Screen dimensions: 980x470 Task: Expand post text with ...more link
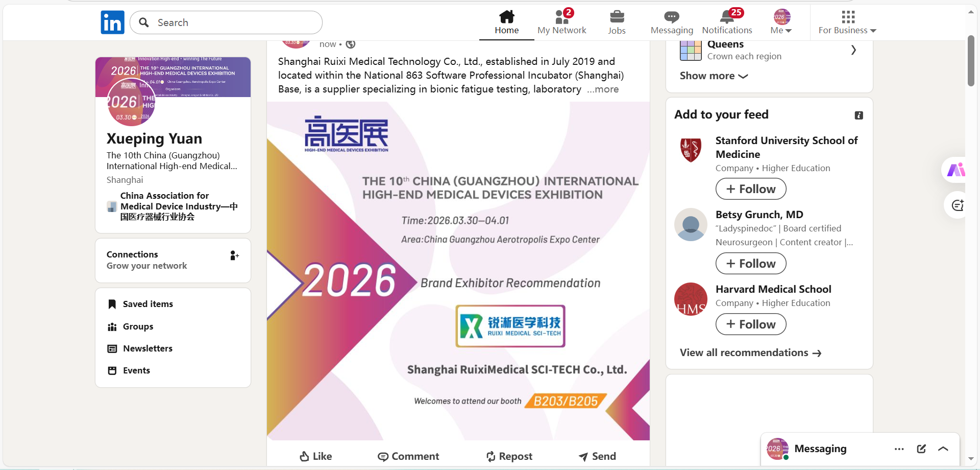point(603,89)
